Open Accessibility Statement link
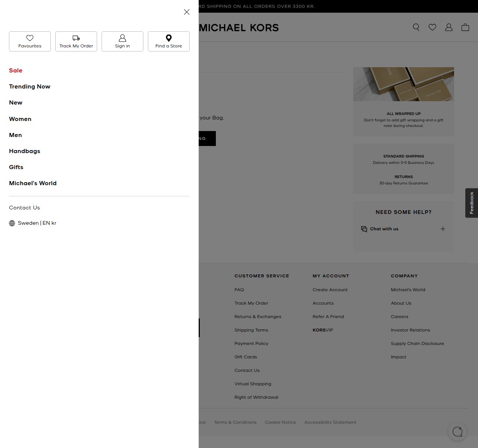The width and height of the screenshot is (478, 448). coord(330,422)
